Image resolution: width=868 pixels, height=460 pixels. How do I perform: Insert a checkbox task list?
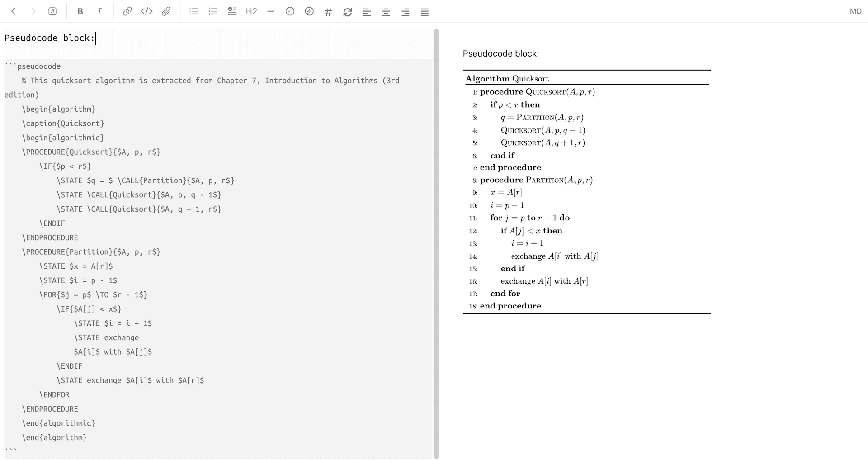pos(232,12)
